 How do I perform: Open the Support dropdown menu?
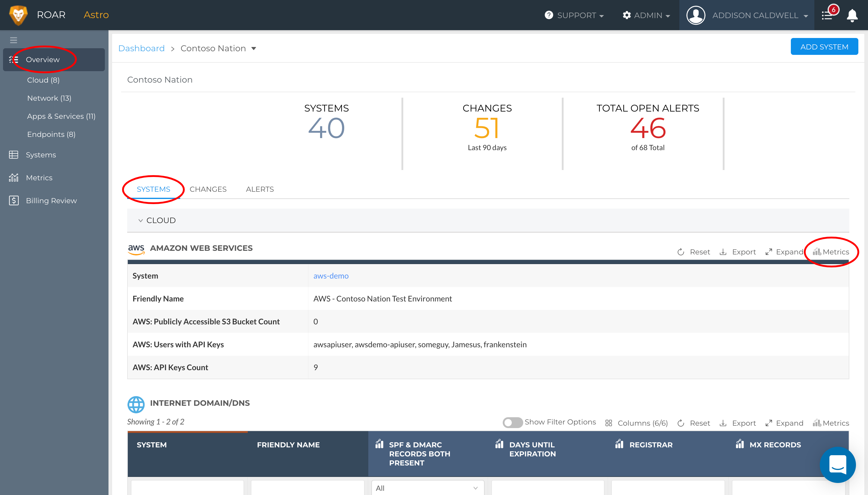pyautogui.click(x=574, y=15)
